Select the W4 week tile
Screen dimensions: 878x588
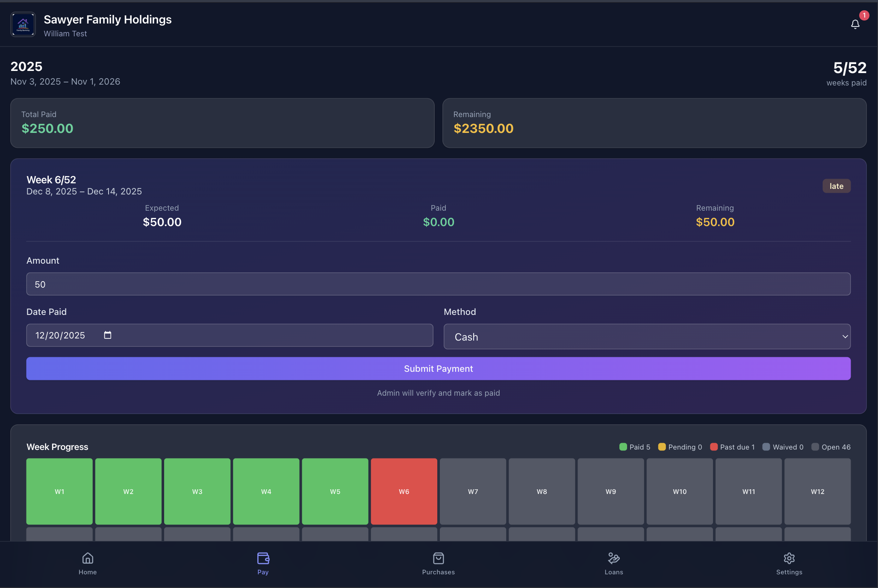click(x=266, y=491)
